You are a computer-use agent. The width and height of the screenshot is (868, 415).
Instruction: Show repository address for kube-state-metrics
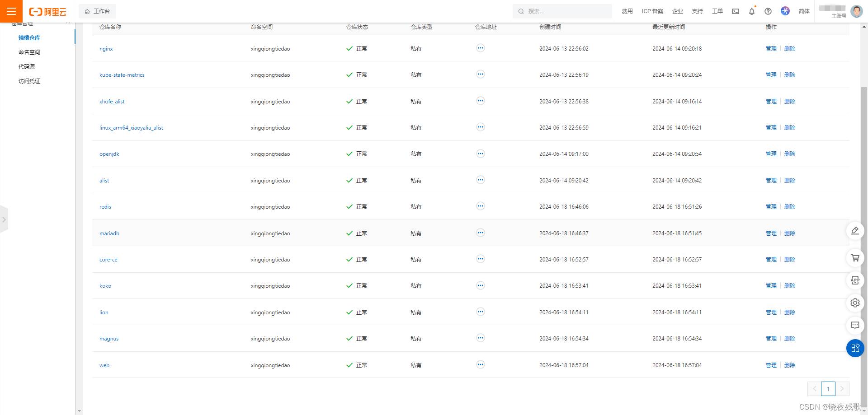(480, 74)
